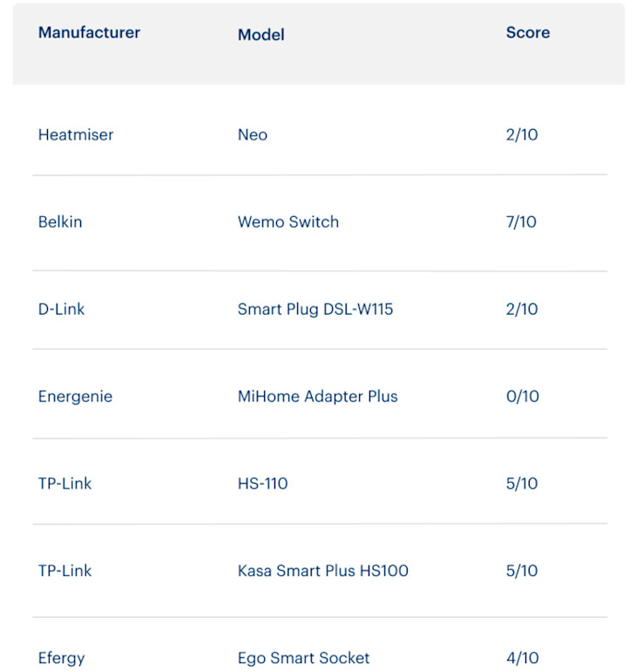The height and width of the screenshot is (672, 636).
Task: Click the Manufacturer column header
Action: pos(89,32)
